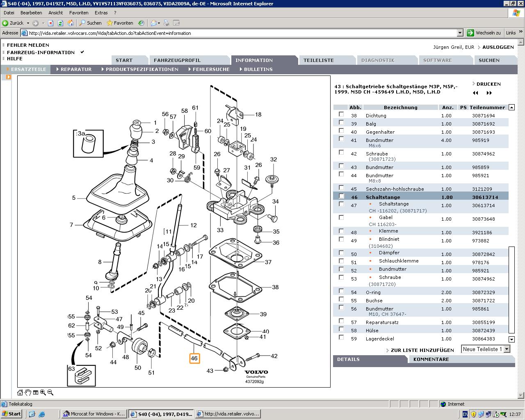Image resolution: width=525 pixels, height=420 pixels.
Task: Click the browser Stop icon
Action: (51, 23)
